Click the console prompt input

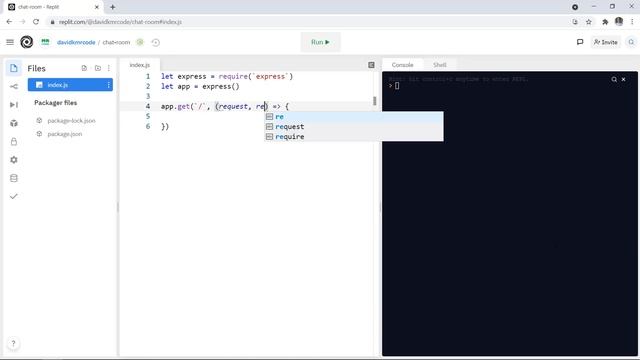pos(397,86)
